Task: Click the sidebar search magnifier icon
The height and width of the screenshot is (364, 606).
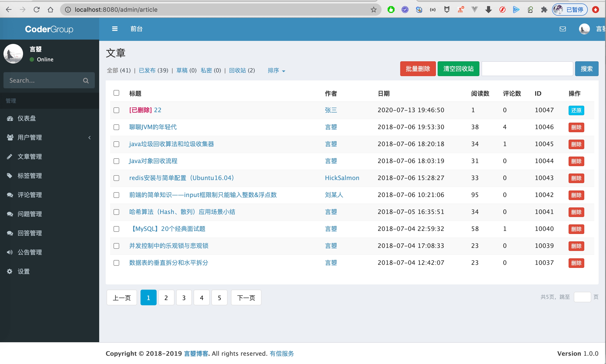Action: pos(86,80)
